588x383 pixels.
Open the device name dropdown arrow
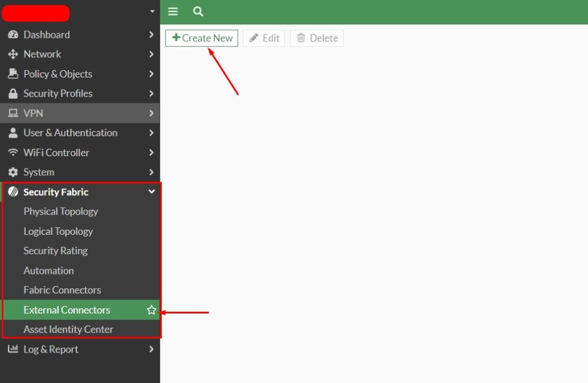point(152,11)
